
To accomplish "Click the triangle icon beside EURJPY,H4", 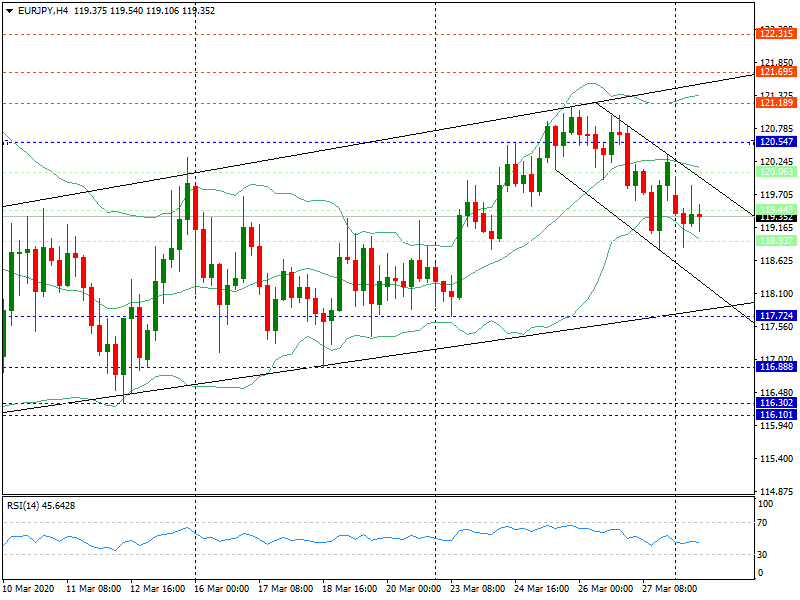I will pos(9,10).
